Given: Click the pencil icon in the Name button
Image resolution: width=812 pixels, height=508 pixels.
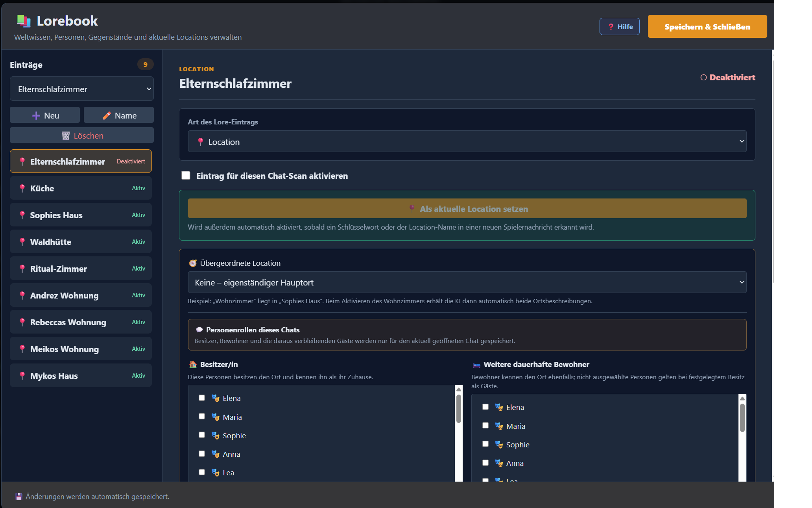Looking at the screenshot, I should pos(107,115).
